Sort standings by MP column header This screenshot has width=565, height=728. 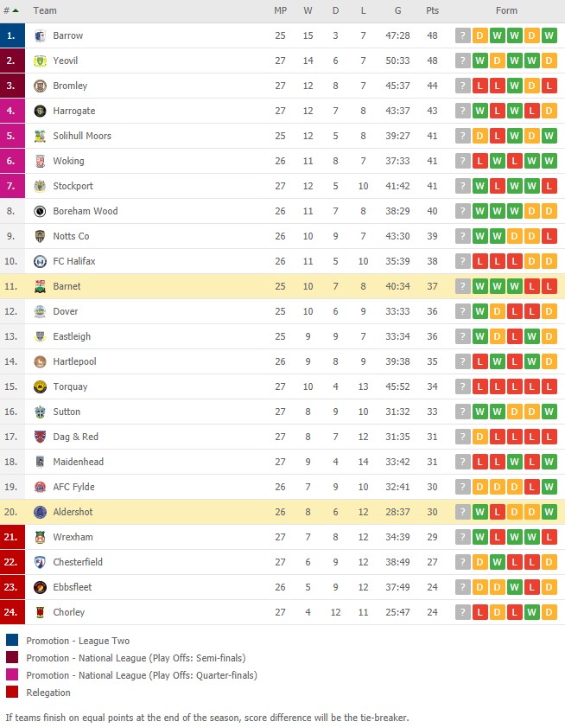click(280, 10)
